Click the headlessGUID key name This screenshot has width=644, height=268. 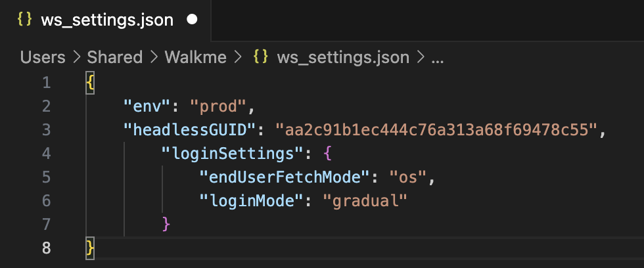point(190,131)
